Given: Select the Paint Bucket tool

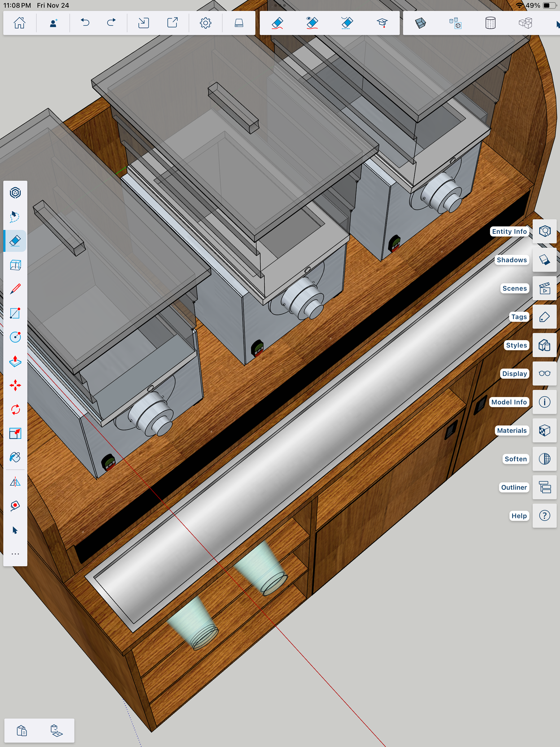Looking at the screenshot, I should point(15,457).
